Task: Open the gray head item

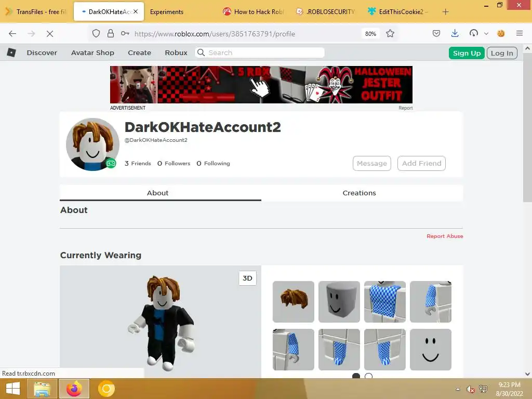Action: pyautogui.click(x=339, y=302)
